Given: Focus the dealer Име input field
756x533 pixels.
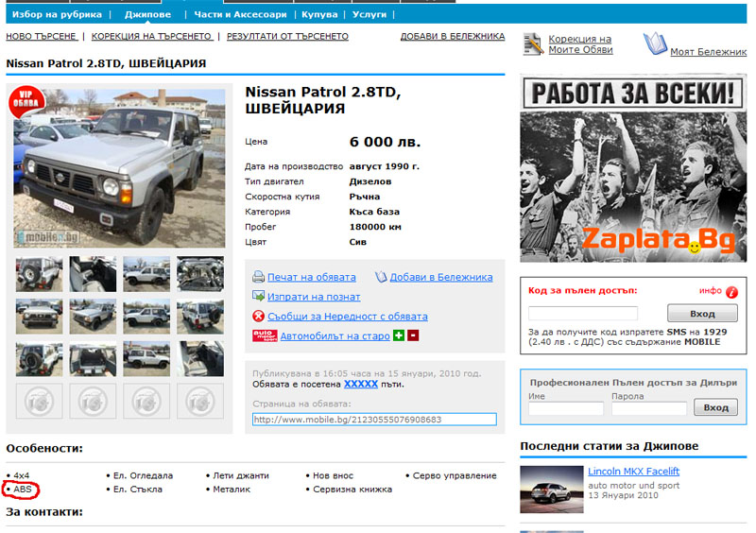Looking at the screenshot, I should click(x=565, y=408).
